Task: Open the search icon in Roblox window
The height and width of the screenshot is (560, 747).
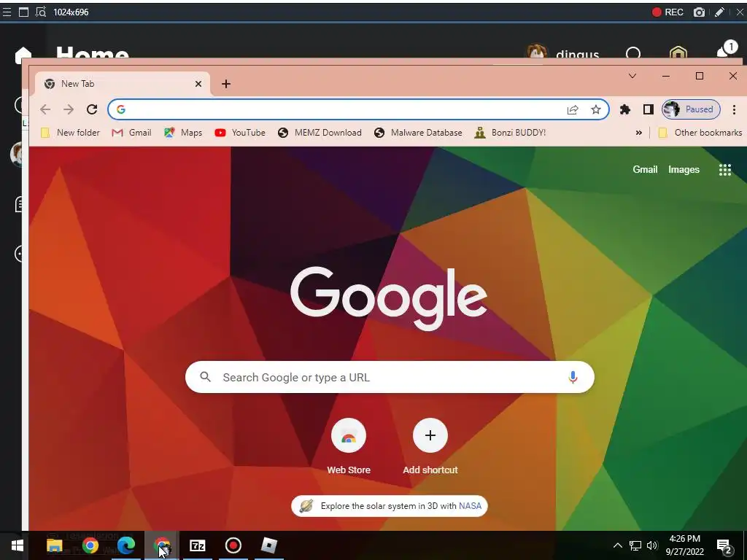Action: 633,52
